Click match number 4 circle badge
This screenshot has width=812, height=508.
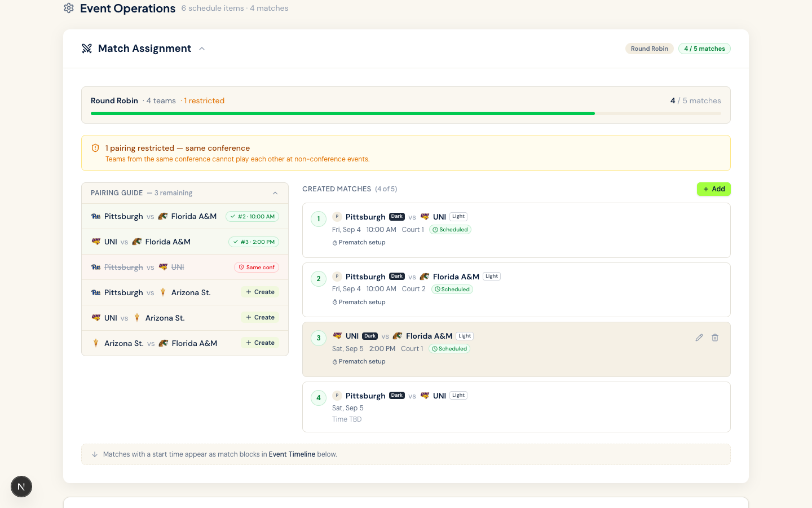[x=319, y=398]
